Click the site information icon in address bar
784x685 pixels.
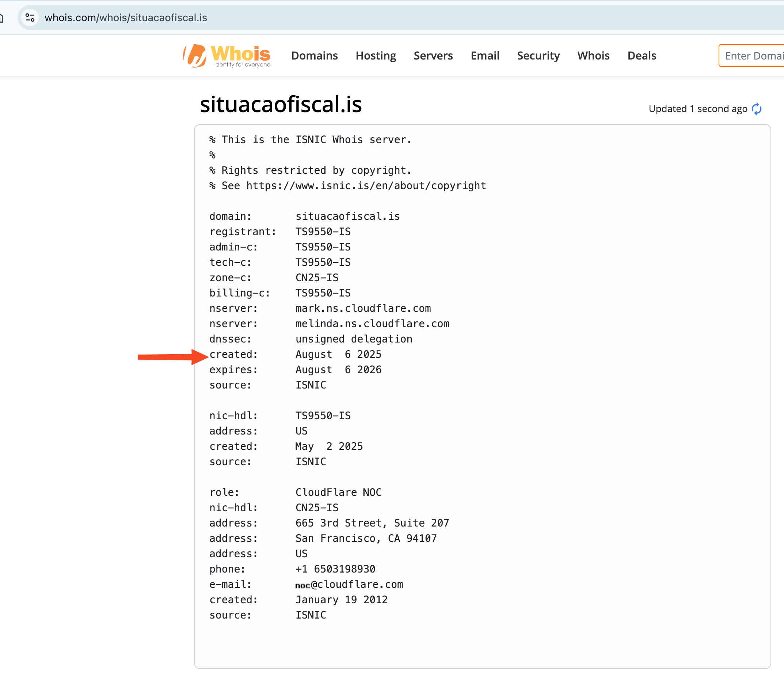click(x=30, y=18)
